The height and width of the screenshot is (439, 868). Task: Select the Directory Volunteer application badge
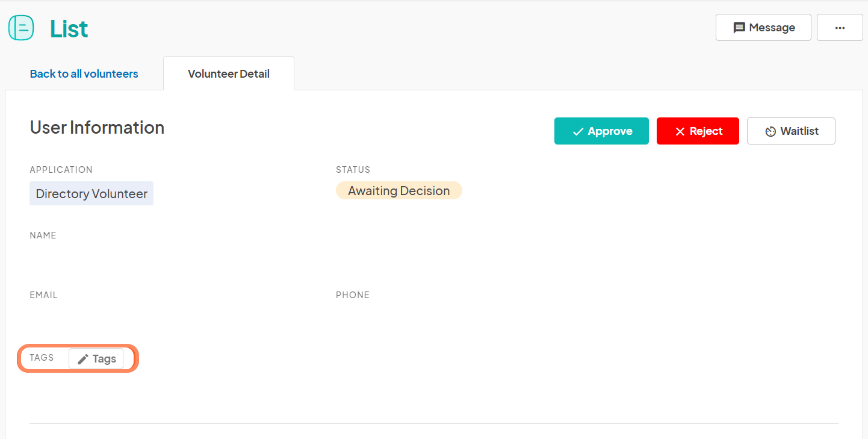(91, 194)
